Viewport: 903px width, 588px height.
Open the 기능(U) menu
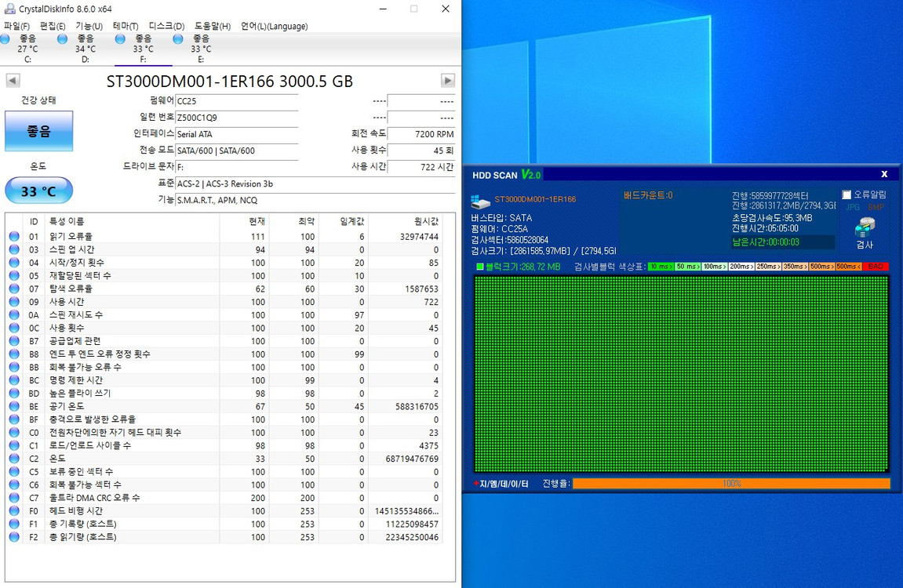point(89,26)
